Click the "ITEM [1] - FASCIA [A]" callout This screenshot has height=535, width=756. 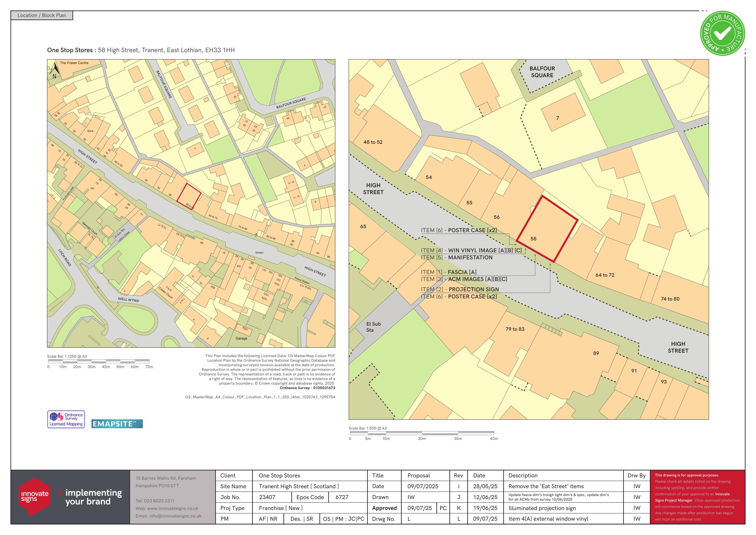pyautogui.click(x=449, y=272)
